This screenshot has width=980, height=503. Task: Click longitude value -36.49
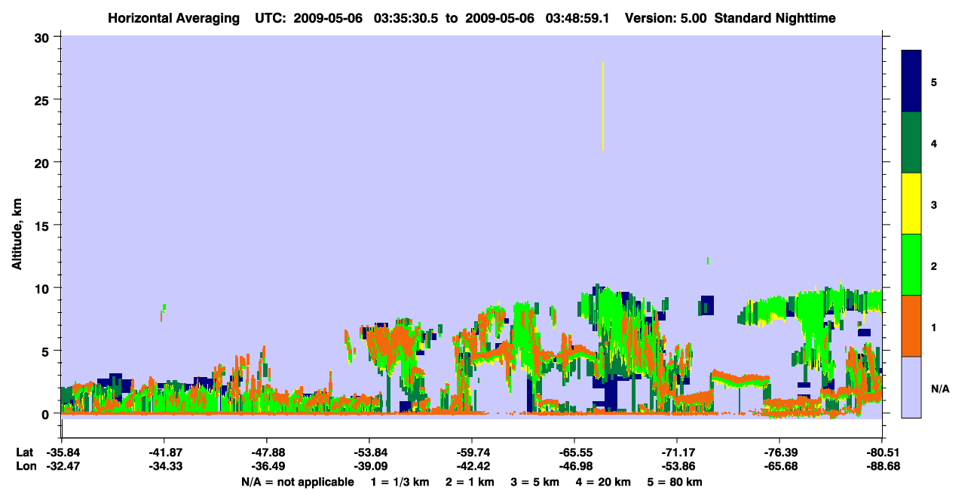tap(267, 467)
